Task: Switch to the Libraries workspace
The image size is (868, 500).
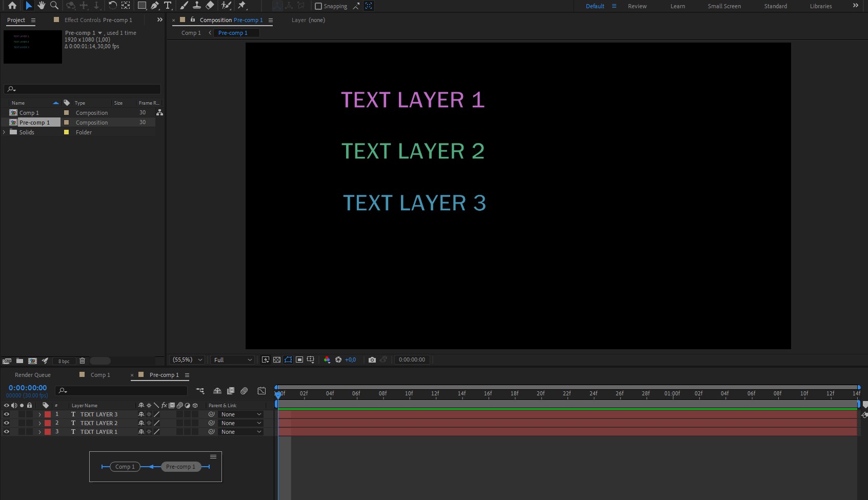Action: (x=821, y=6)
